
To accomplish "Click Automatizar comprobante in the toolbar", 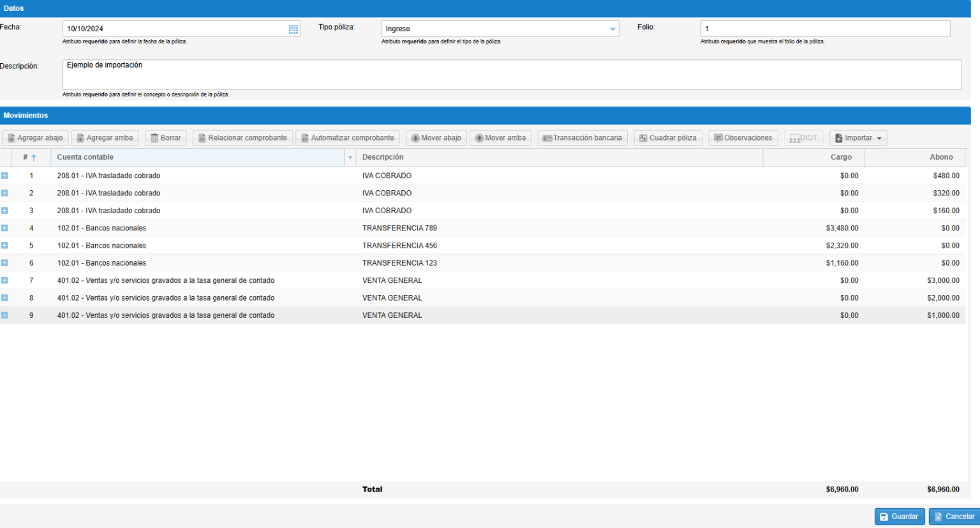I will pyautogui.click(x=347, y=138).
